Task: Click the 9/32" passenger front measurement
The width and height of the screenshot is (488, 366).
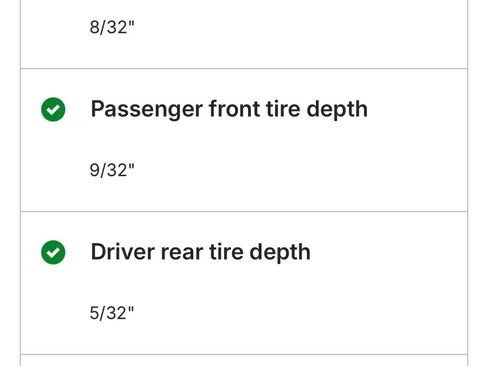Action: [x=112, y=170]
